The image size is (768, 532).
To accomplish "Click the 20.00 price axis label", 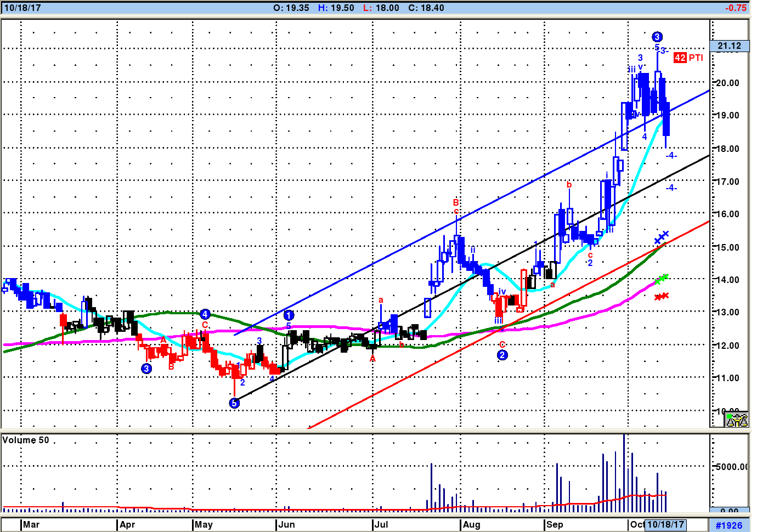I will pos(728,83).
